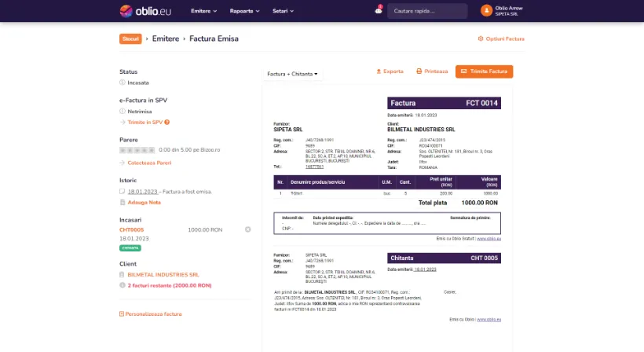644x352 pixels.
Task: Click www.oblio.eu link under the invoice
Action: click(488, 239)
